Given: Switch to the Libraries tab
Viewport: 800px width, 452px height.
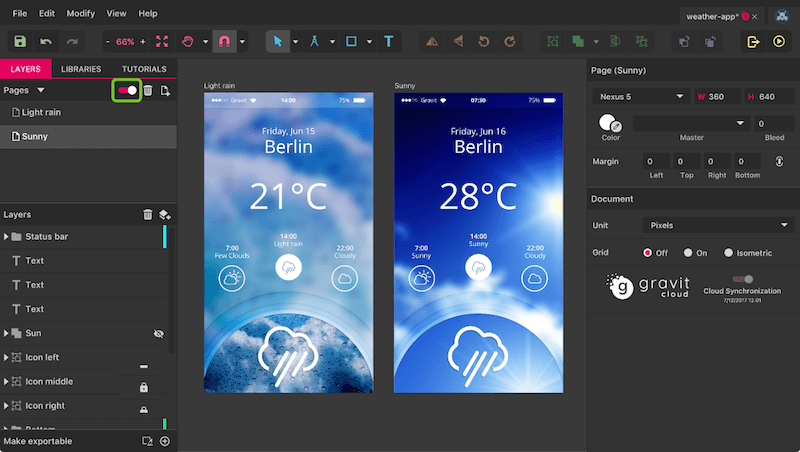Looking at the screenshot, I should 81,69.
